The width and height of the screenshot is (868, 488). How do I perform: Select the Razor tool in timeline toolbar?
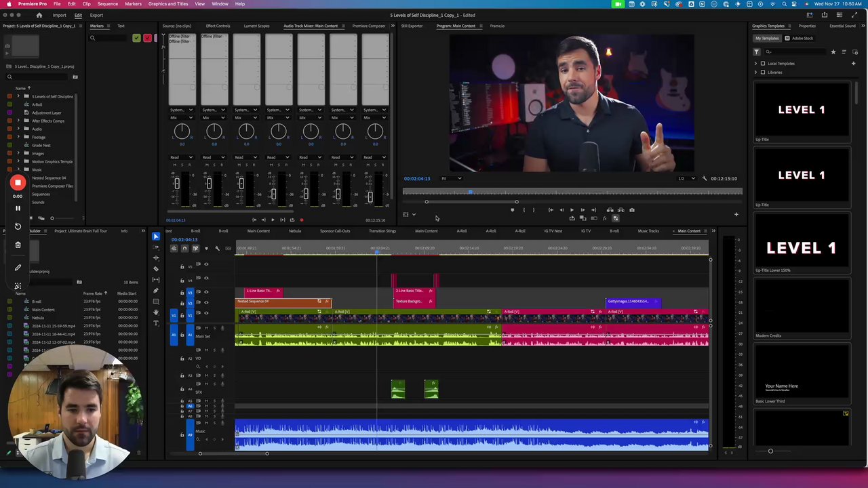coord(156,268)
